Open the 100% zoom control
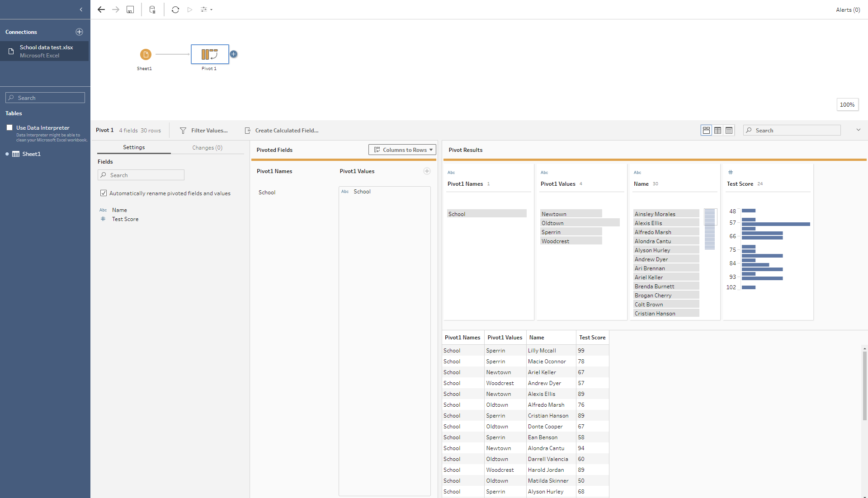This screenshot has width=868, height=498. click(847, 104)
